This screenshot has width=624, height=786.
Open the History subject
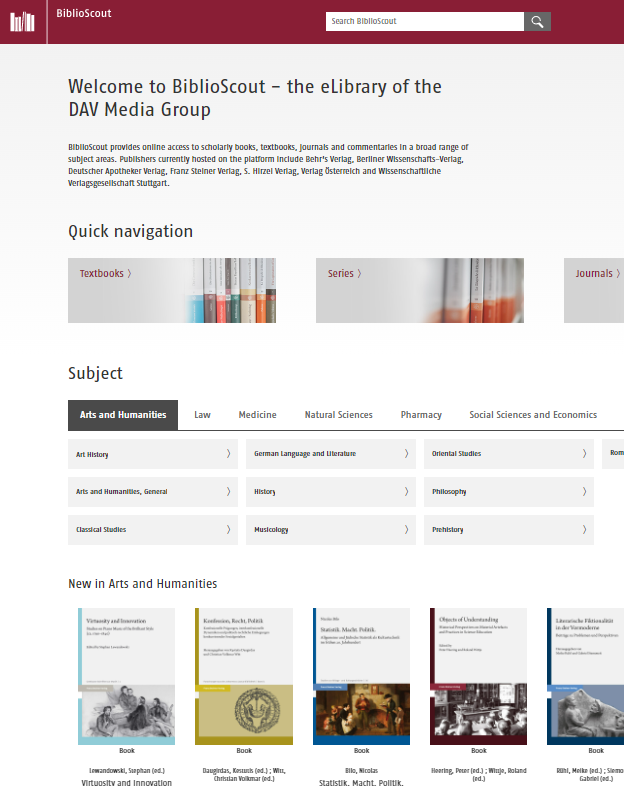pos(331,492)
